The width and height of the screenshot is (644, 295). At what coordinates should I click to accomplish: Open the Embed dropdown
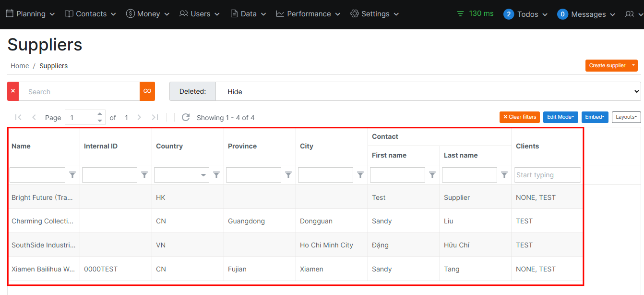[595, 117]
